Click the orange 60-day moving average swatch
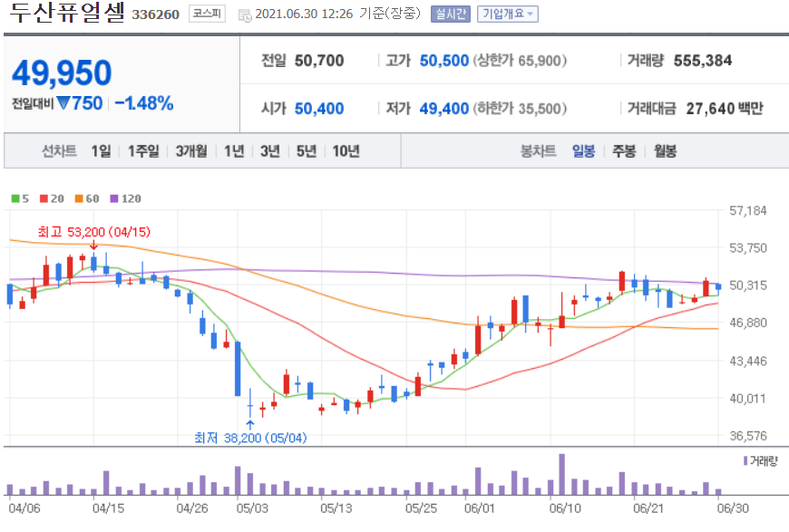Viewport: 789px width, 532px height. pos(79,198)
